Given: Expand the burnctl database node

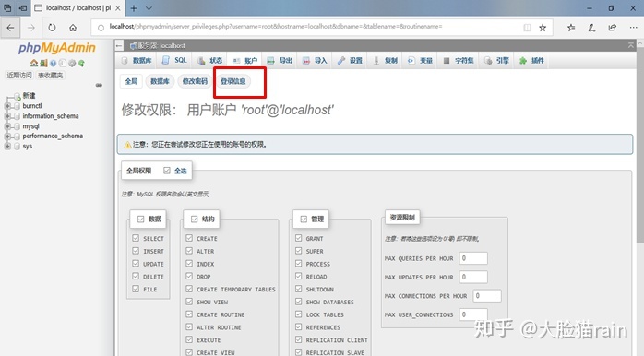Looking at the screenshot, I should (7, 106).
